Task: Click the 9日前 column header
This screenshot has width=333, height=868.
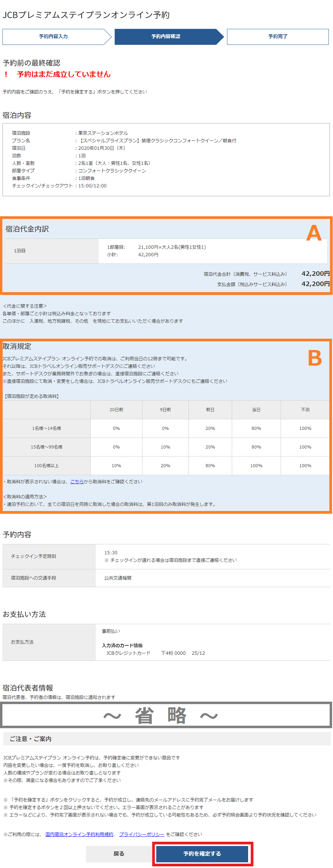Action: click(165, 410)
